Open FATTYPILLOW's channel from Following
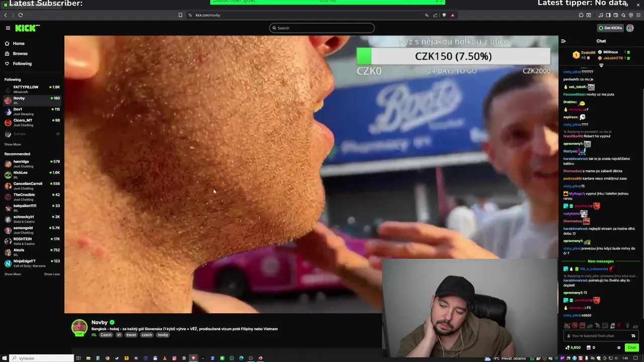This screenshot has height=362, width=644. click(x=32, y=89)
